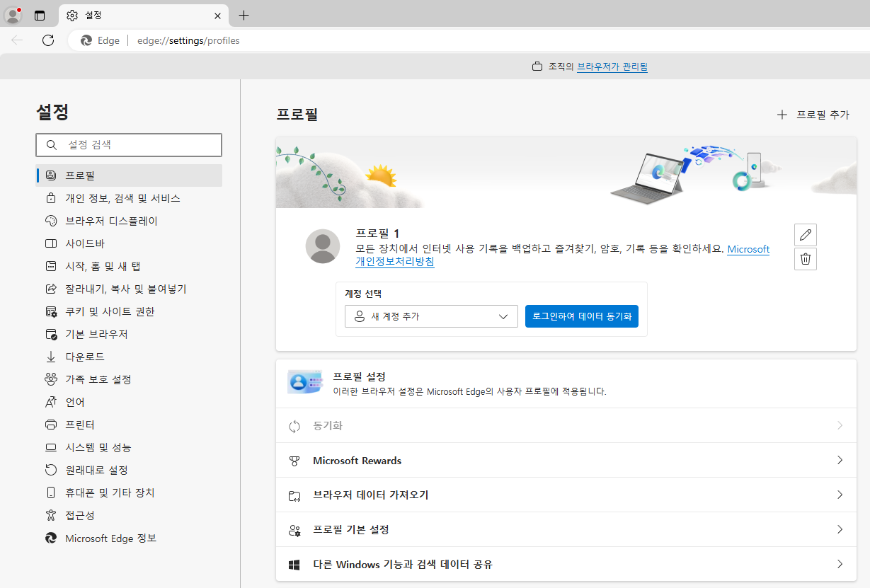Open the 브라우저가 관리됨 link
The width and height of the screenshot is (870, 588).
[612, 67]
